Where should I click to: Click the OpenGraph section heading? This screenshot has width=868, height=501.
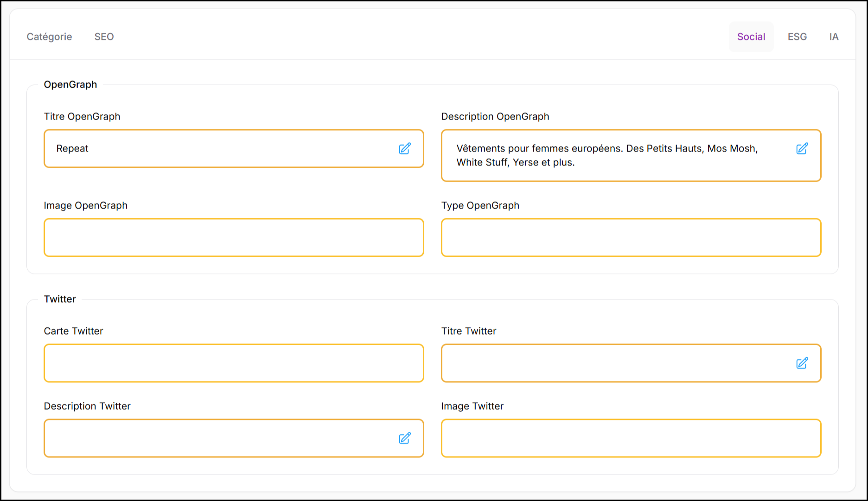[x=70, y=84]
